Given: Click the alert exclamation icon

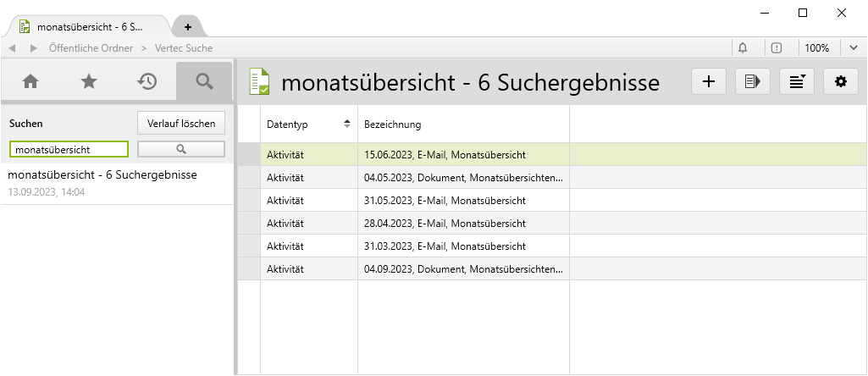Looking at the screenshot, I should coord(777,48).
